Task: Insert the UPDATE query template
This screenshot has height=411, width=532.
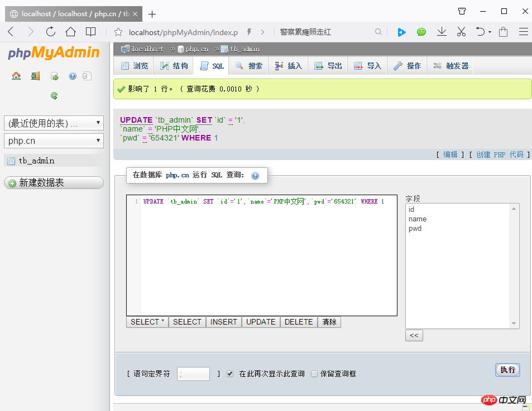Action: click(x=261, y=322)
